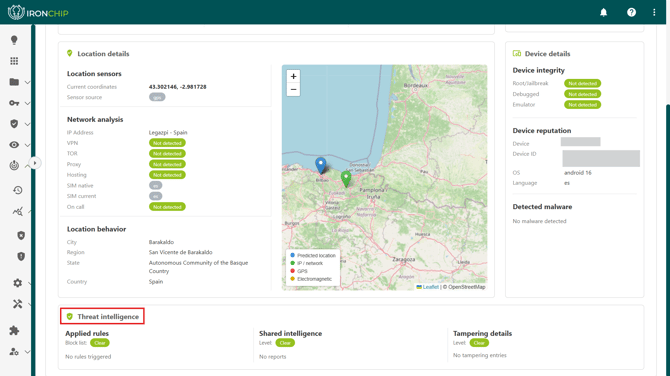Select the San Vicente de Barakaldo region

pos(180,252)
